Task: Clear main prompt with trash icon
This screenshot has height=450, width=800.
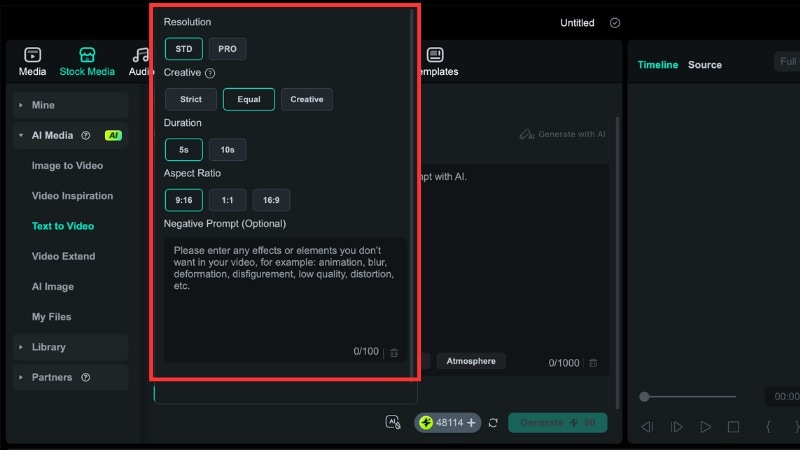Action: (593, 363)
